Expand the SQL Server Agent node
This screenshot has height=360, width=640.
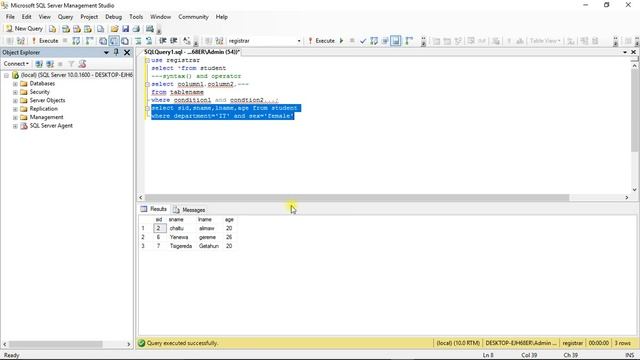15,126
